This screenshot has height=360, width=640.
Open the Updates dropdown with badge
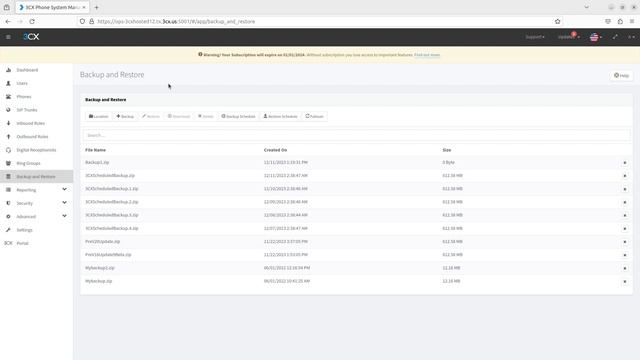coord(568,37)
